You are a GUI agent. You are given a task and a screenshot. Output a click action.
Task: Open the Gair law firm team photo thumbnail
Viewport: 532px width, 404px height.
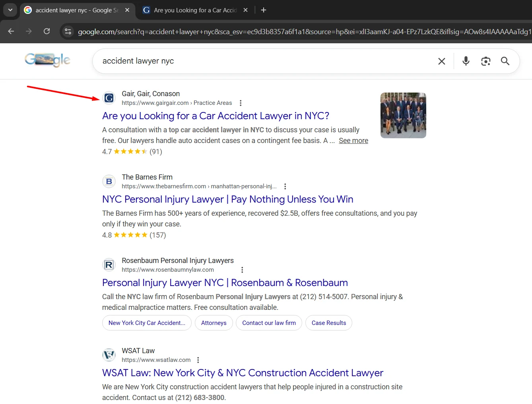point(403,115)
